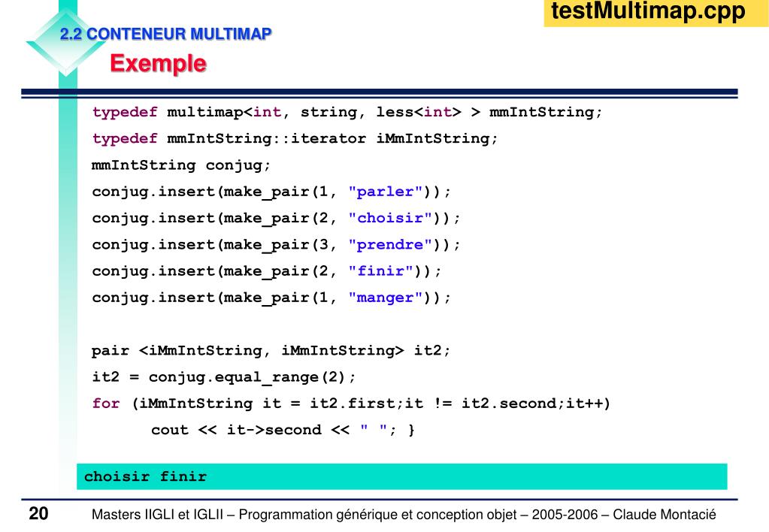Click the typedef multimap<int, string> code line

click(347, 112)
